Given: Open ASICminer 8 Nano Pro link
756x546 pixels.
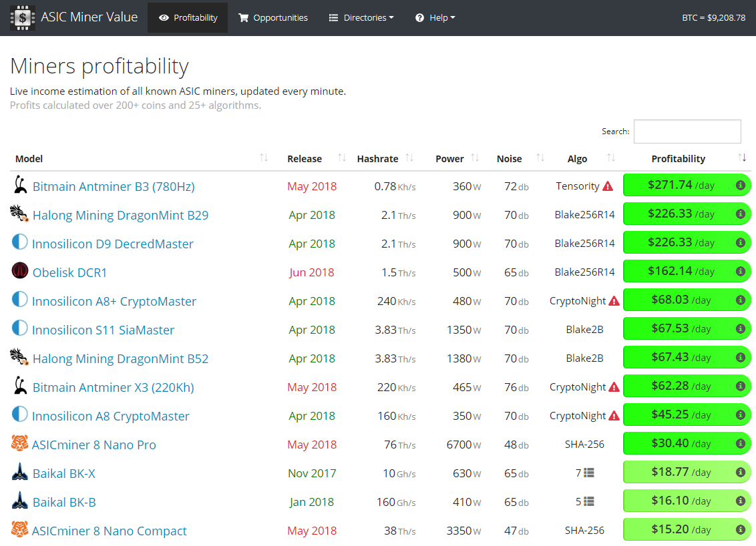Looking at the screenshot, I should coord(94,445).
